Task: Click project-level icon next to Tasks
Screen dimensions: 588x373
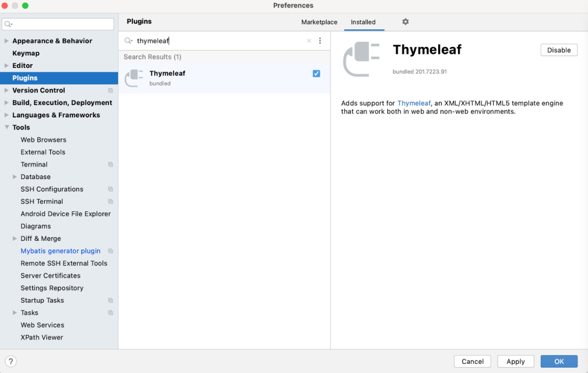Action: click(x=111, y=313)
